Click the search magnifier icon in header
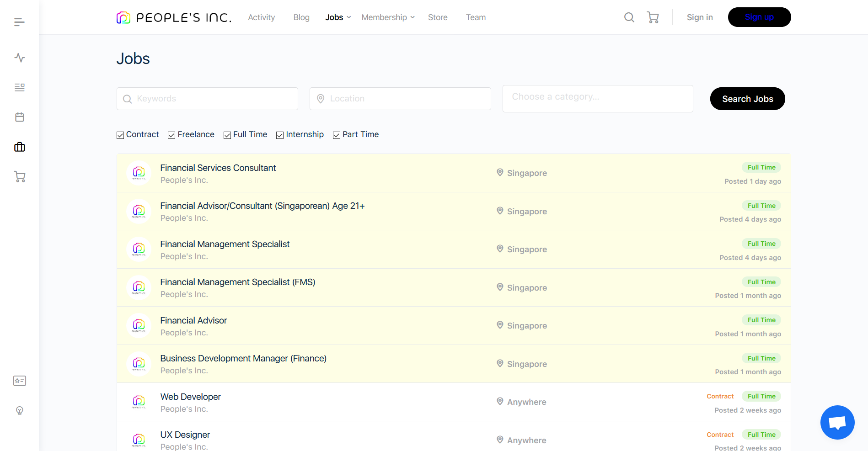This screenshot has width=868, height=451. coord(629,17)
